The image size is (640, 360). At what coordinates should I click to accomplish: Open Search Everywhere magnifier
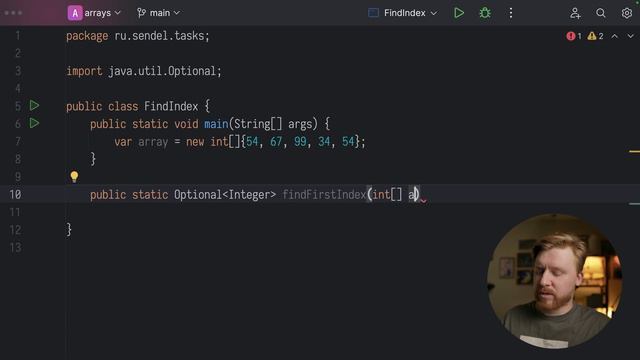[x=600, y=13]
